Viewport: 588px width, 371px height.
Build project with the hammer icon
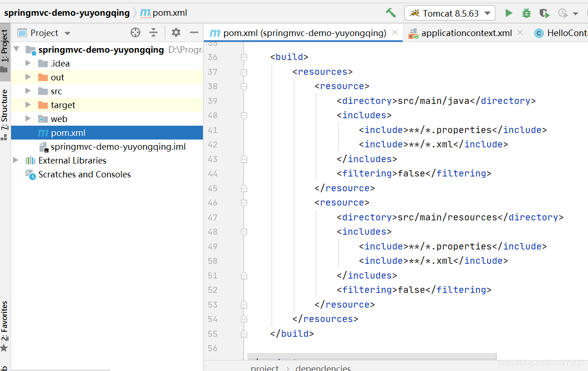[x=391, y=13]
